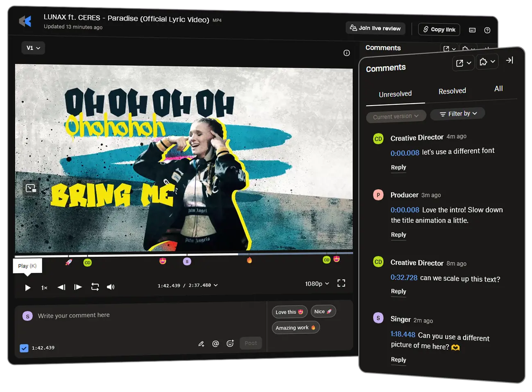Screen dimensions: 532x392
Task: Open the drawing annotation tool
Action: click(201, 344)
